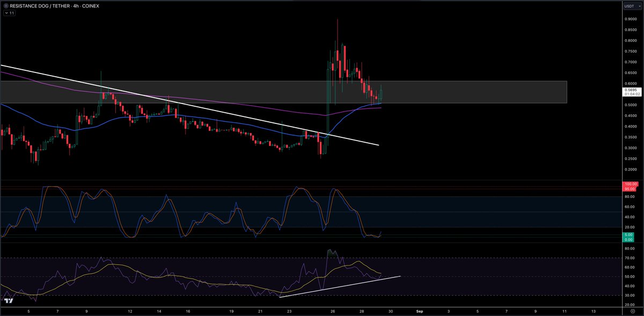Click the 19 date label on time axis
Screen dimensions: 644x316
click(231, 311)
